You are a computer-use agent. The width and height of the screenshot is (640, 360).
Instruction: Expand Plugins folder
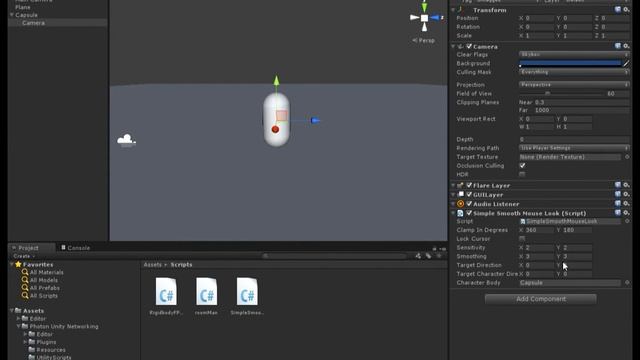[25, 342]
